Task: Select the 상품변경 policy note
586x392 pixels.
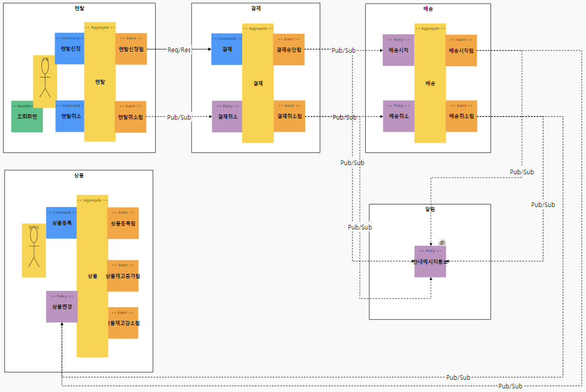Action: 62,307
